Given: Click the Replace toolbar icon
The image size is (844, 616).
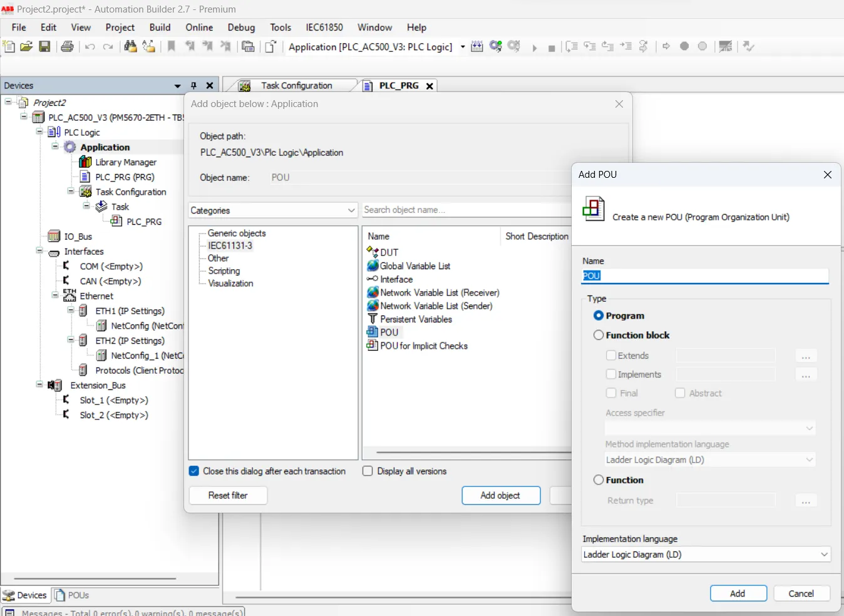Looking at the screenshot, I should (x=148, y=46).
